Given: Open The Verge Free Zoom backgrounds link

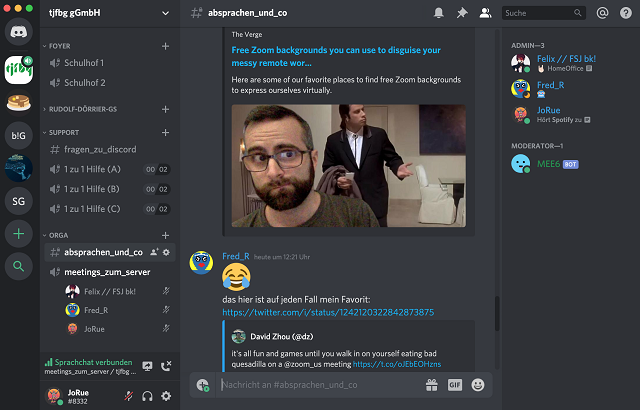Looking at the screenshot, I should [336, 56].
